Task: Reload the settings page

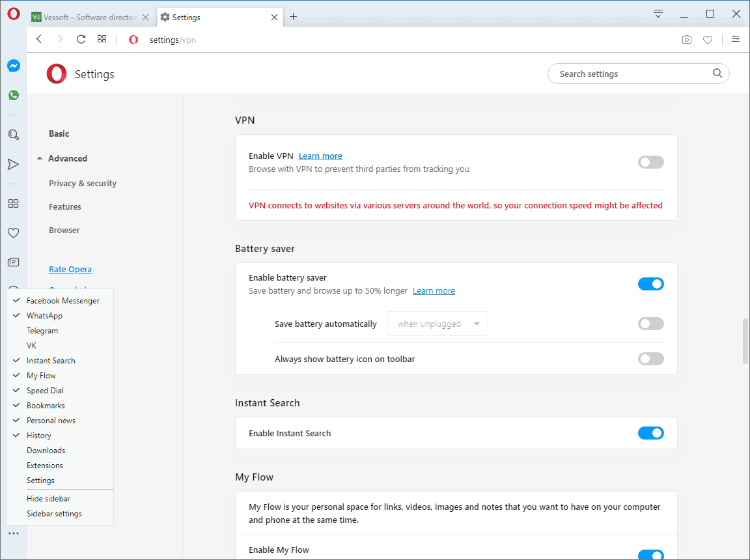Action: coord(81,39)
